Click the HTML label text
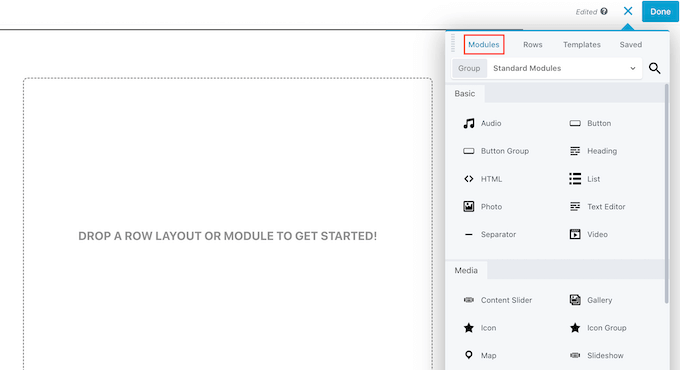 (x=491, y=179)
